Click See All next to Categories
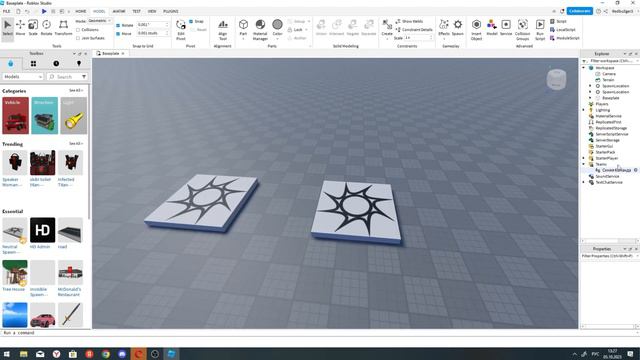640x360 pixels. click(x=76, y=91)
